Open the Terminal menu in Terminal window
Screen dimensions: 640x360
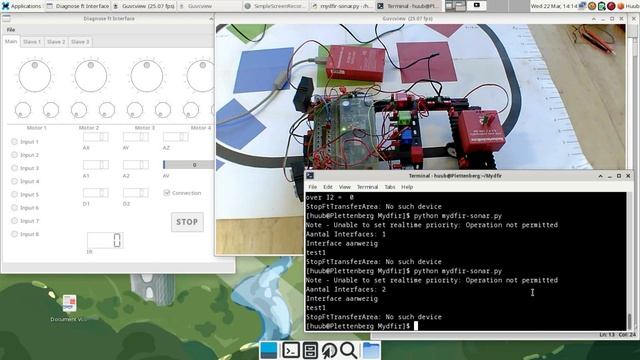pos(367,187)
